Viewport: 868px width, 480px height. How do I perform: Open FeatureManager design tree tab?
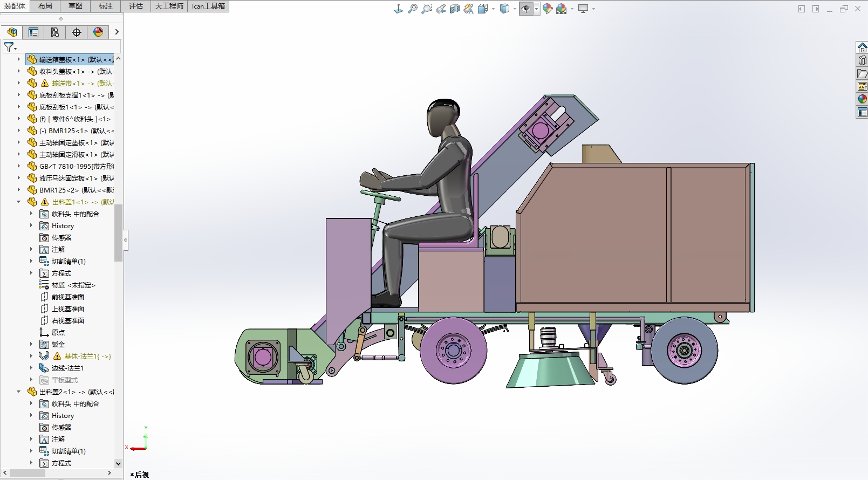[x=12, y=32]
